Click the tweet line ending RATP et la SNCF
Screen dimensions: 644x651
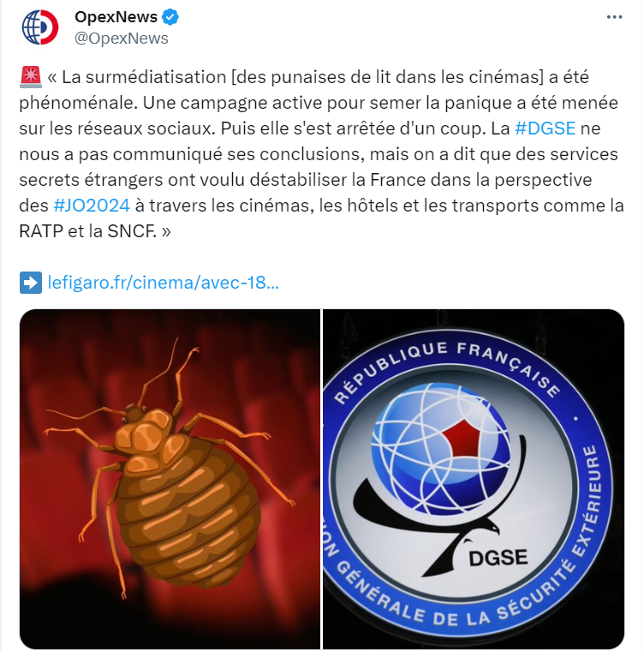(95, 231)
